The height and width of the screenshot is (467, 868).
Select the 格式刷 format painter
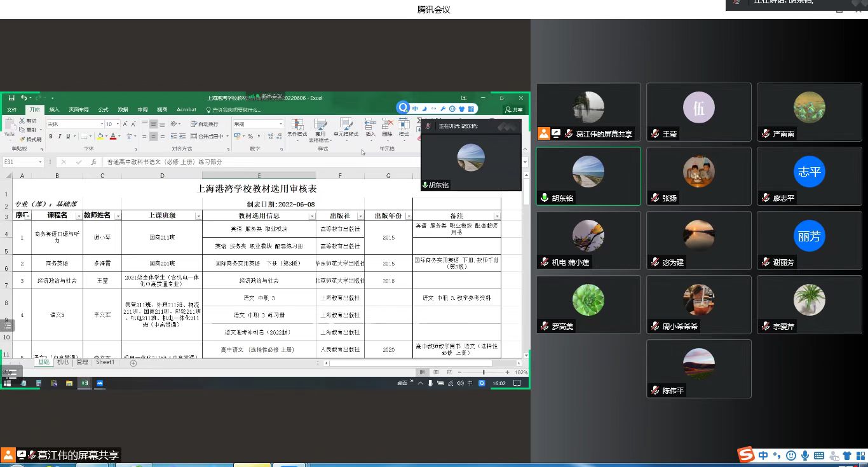pyautogui.click(x=30, y=139)
